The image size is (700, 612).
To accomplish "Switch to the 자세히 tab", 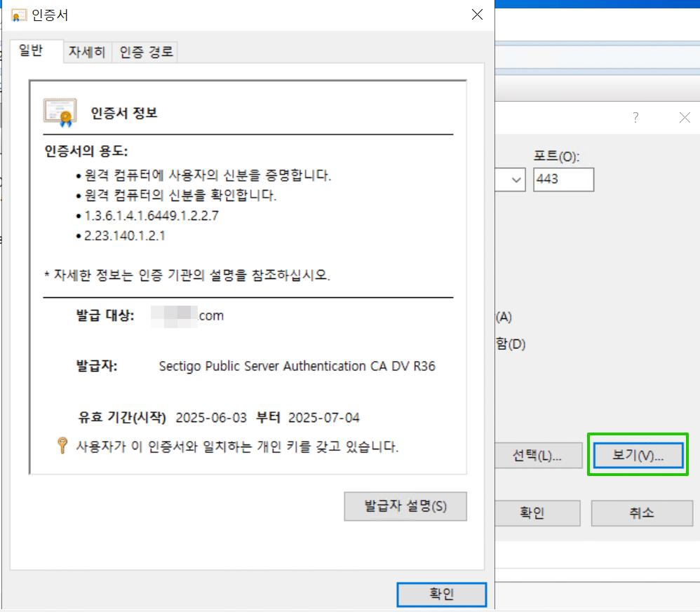I will point(87,51).
